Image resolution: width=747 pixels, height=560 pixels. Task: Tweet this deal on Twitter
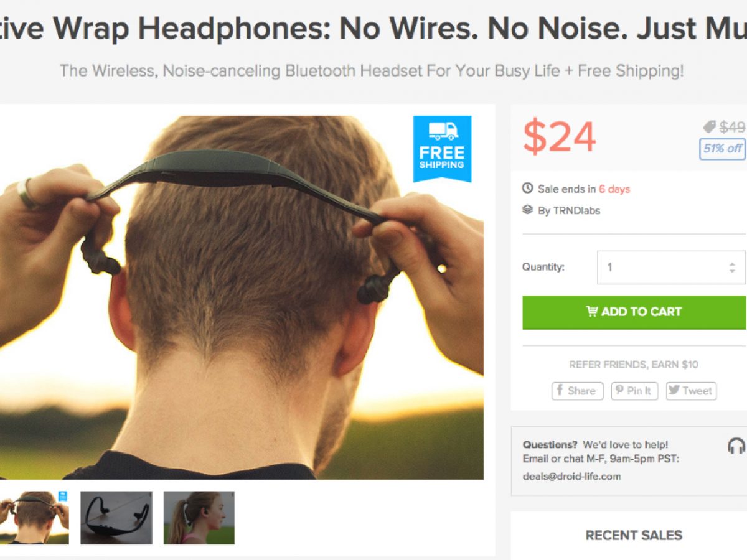point(691,391)
